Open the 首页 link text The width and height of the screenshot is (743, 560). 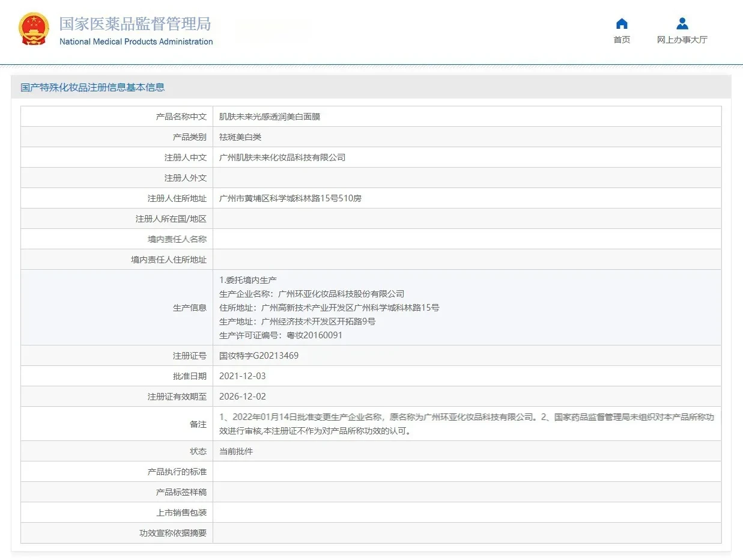(622, 40)
